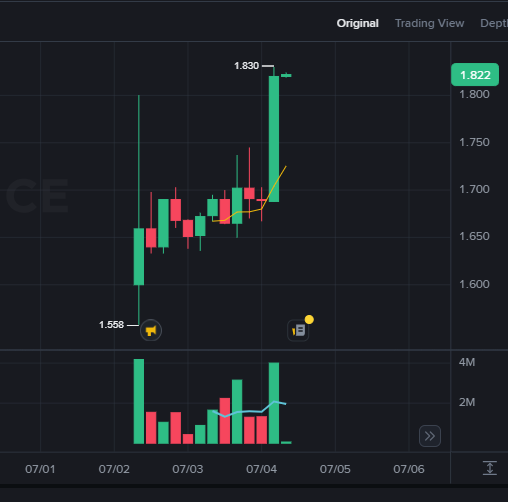Click the tallest first green volume bar
508x502 pixels.
(x=139, y=401)
